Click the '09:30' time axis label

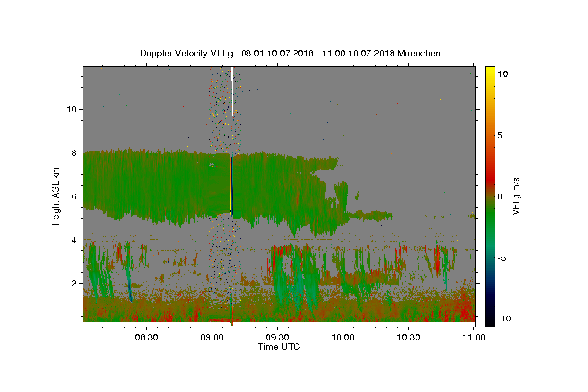tap(277, 337)
